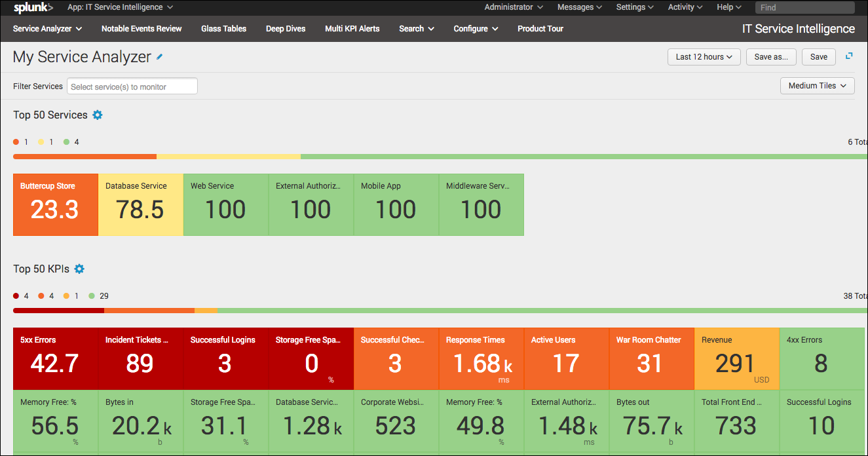Image resolution: width=868 pixels, height=456 pixels.
Task: Select the Web Service tile
Action: [226, 204]
